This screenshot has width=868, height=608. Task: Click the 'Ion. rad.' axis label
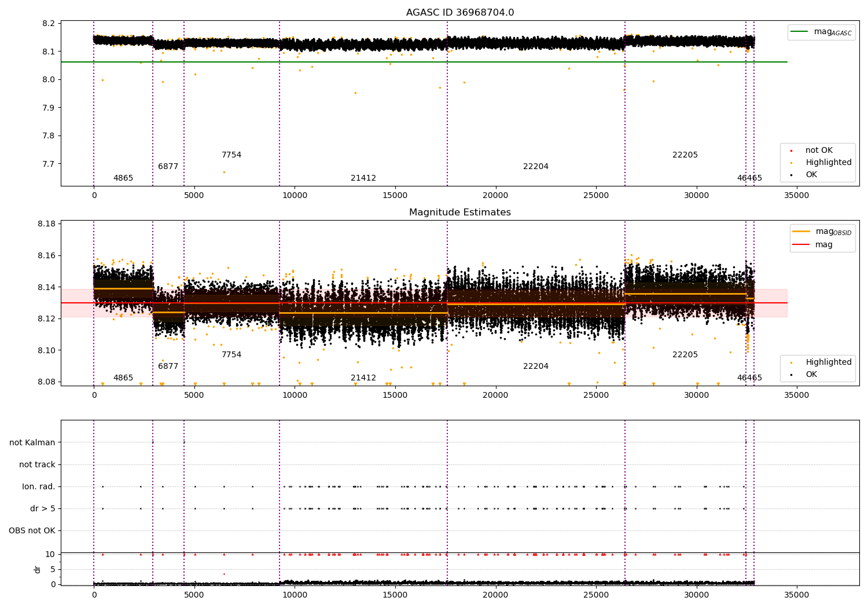tap(39, 486)
